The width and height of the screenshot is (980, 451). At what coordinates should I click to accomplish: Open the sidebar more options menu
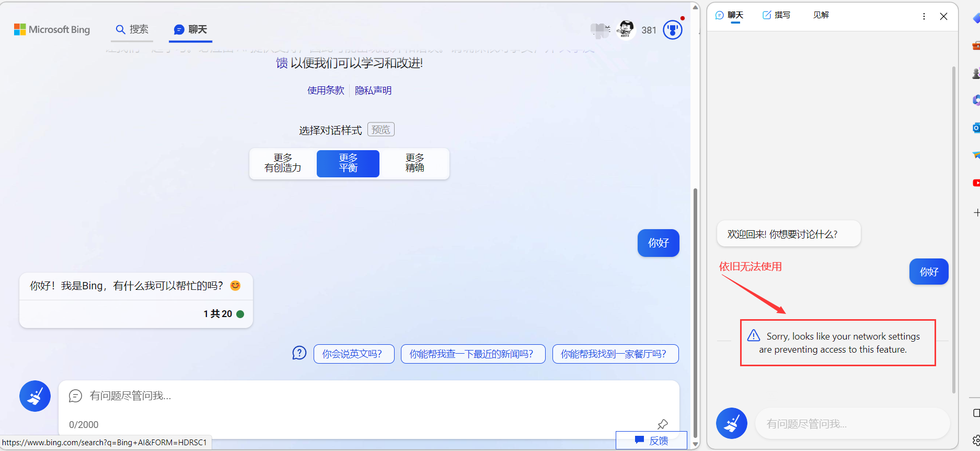coord(924,16)
